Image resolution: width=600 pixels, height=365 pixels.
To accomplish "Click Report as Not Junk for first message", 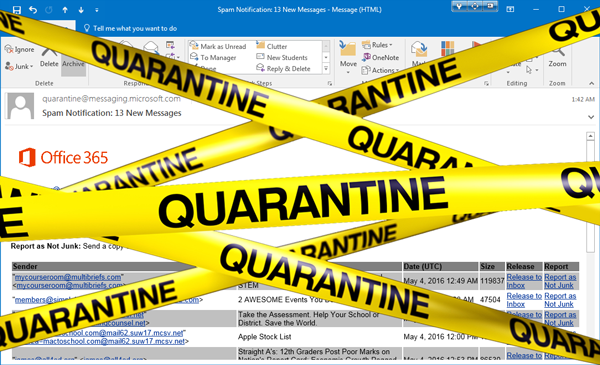I will pos(560,281).
